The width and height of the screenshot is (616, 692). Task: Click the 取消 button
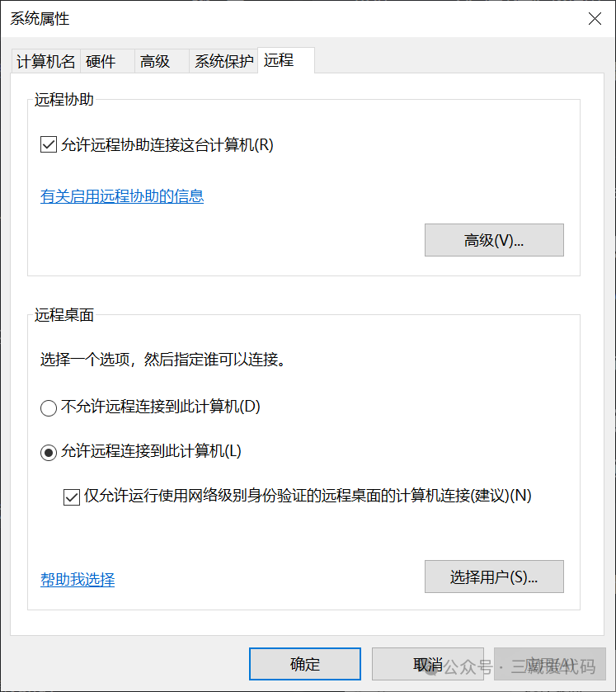(x=428, y=664)
